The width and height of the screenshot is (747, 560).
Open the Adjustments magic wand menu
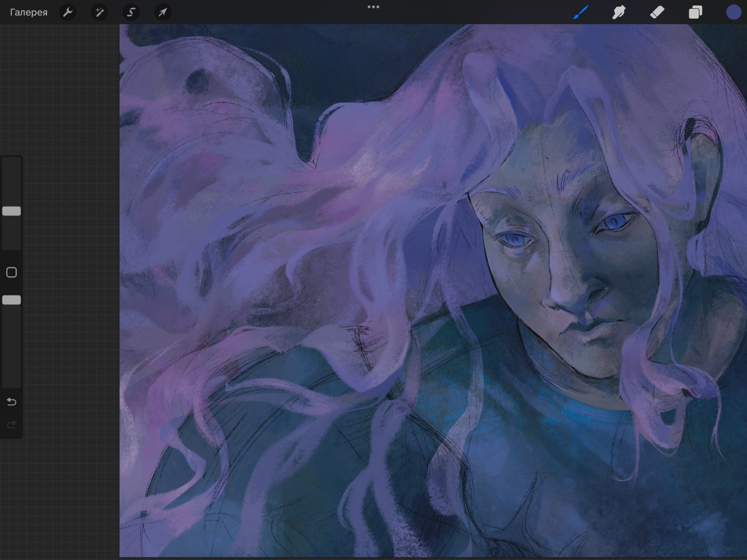click(x=99, y=12)
